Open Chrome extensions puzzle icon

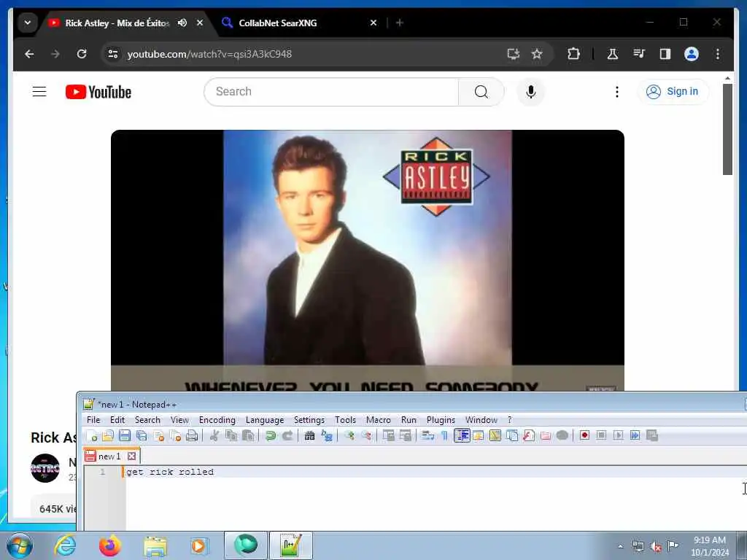pos(573,54)
